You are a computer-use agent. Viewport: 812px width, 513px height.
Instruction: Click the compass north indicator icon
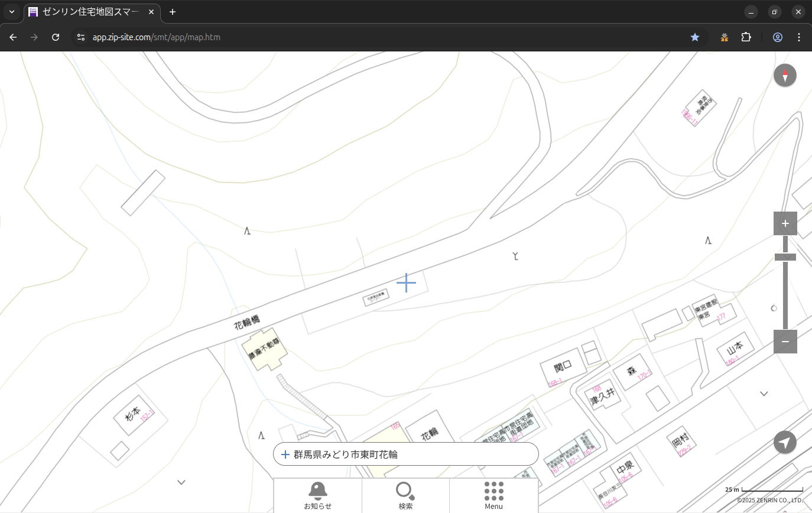coord(785,76)
